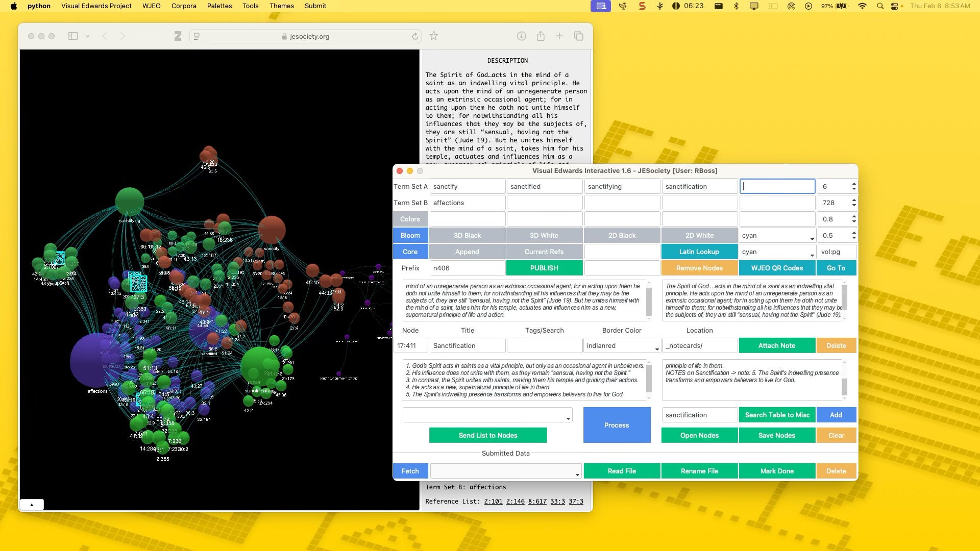Click the Title field containing Sanctification

pos(468,345)
